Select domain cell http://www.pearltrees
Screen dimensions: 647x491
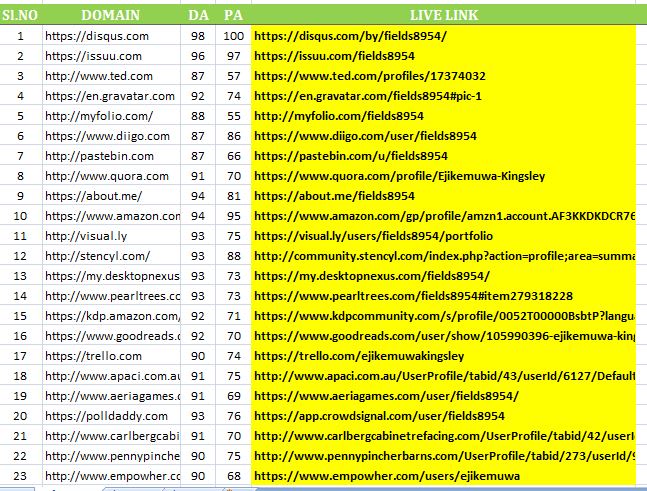tap(111, 296)
